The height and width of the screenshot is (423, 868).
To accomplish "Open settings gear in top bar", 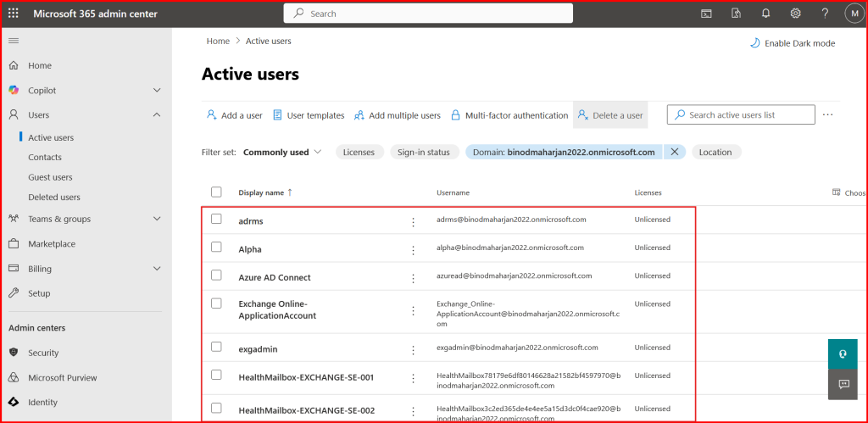I will 795,14.
